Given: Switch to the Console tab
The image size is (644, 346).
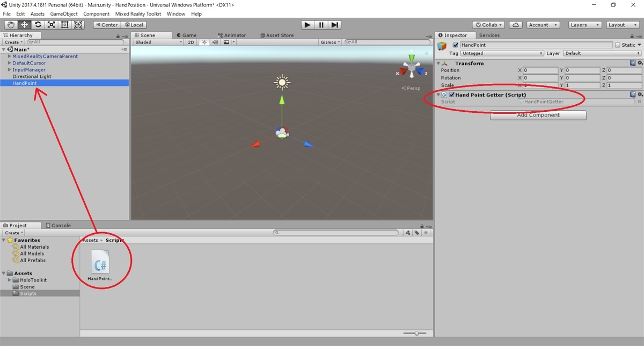Looking at the screenshot, I should (x=58, y=226).
